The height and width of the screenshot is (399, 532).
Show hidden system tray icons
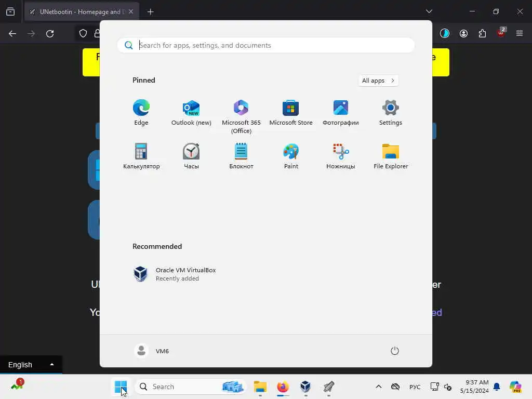[x=379, y=387]
